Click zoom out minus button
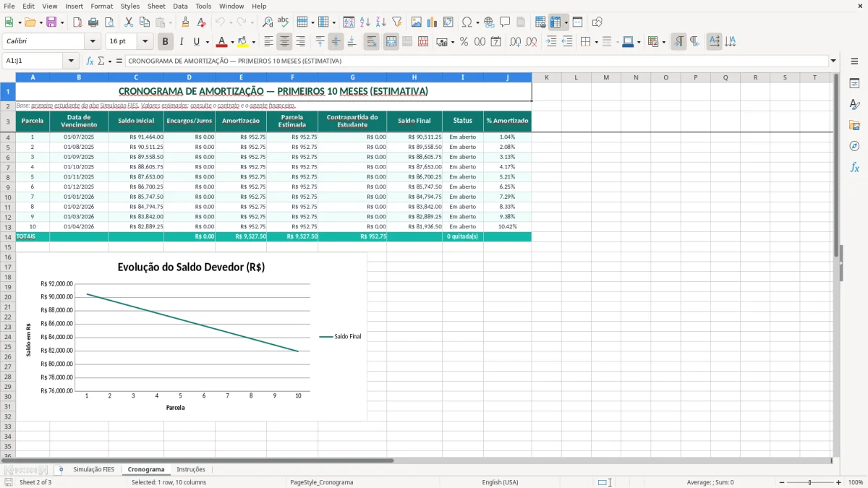Viewport: 868px width, 488px height. [782, 482]
